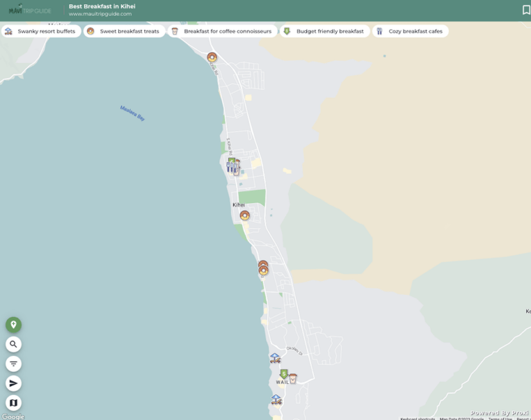Visit the www.mauitripguide.com link

pyautogui.click(x=100, y=14)
